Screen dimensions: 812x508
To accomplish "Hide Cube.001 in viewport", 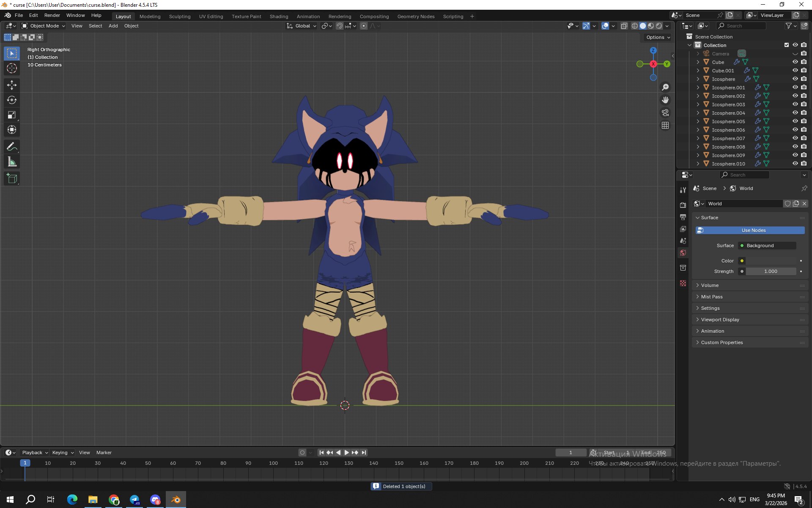I will point(795,70).
